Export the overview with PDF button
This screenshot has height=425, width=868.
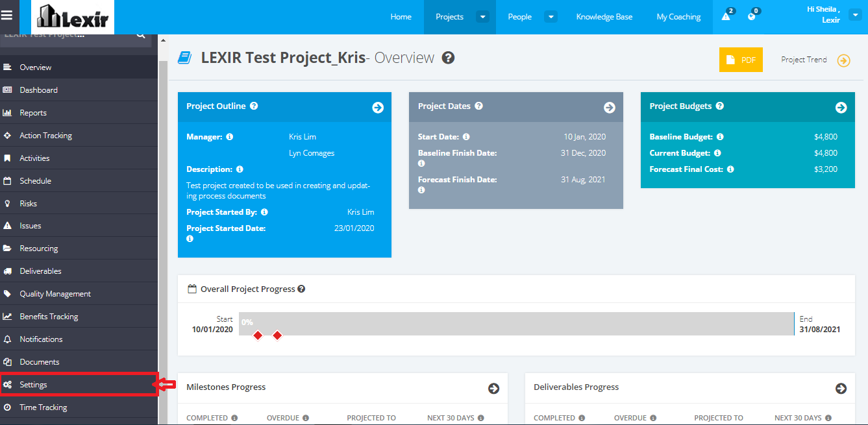pyautogui.click(x=741, y=60)
